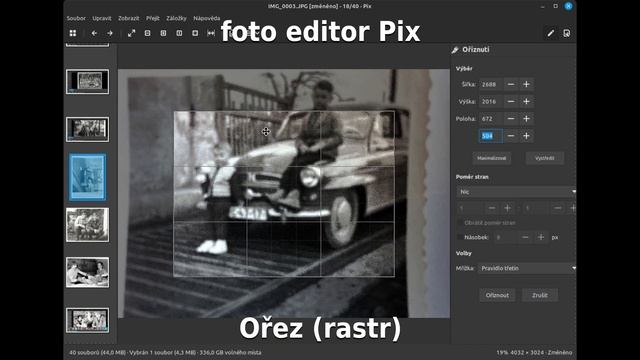Select the last fully visible filmstrip thumbnail
This screenshot has width=640, height=360.
[x=87, y=320]
